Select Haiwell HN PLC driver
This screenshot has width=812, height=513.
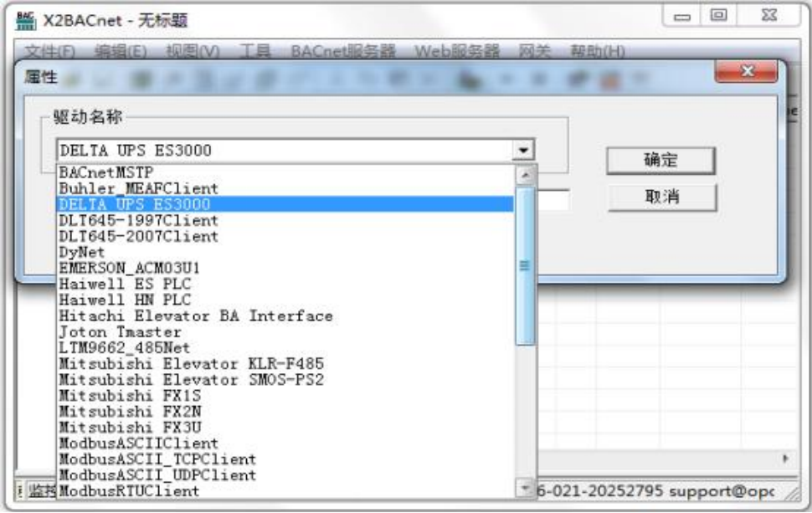(x=285, y=300)
